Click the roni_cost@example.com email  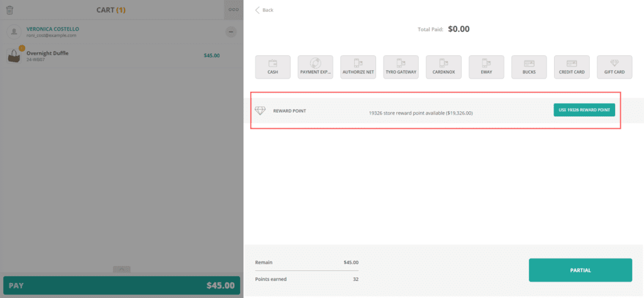(x=52, y=36)
